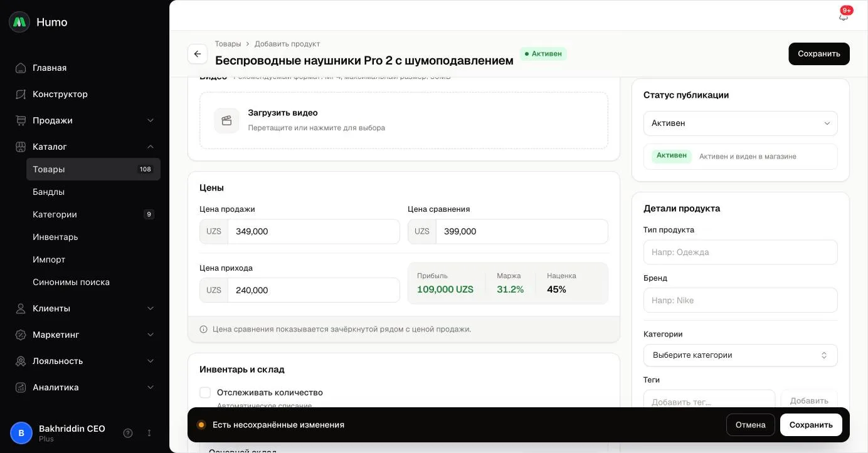This screenshot has width=868, height=453.
Task: Open the Выберите категории dropdown
Action: tap(740, 355)
